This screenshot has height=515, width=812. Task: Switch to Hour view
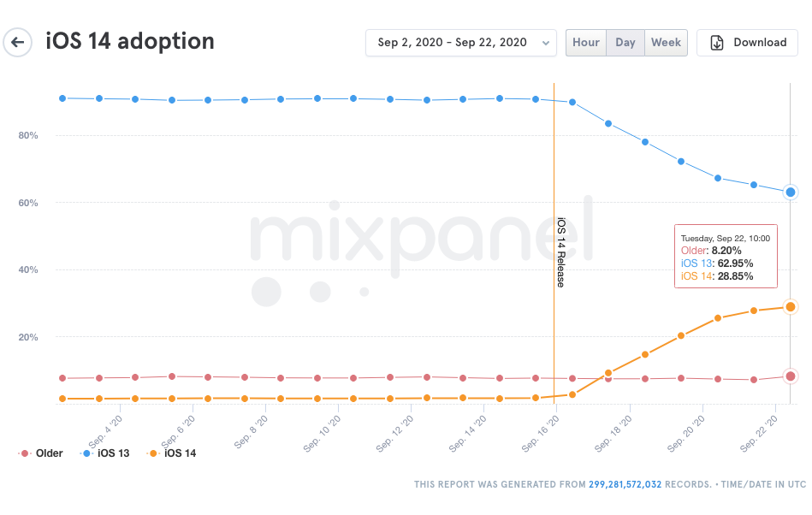(x=586, y=43)
